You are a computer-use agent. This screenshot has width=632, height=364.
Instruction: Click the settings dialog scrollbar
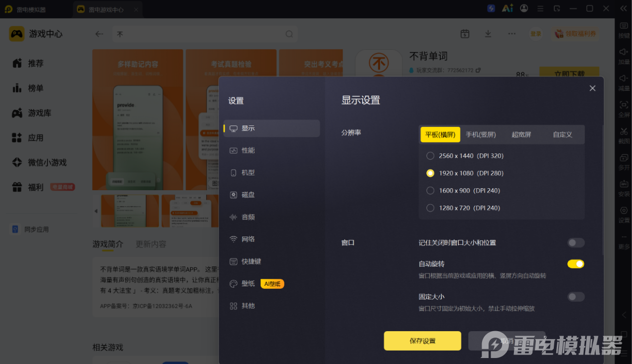click(603, 189)
